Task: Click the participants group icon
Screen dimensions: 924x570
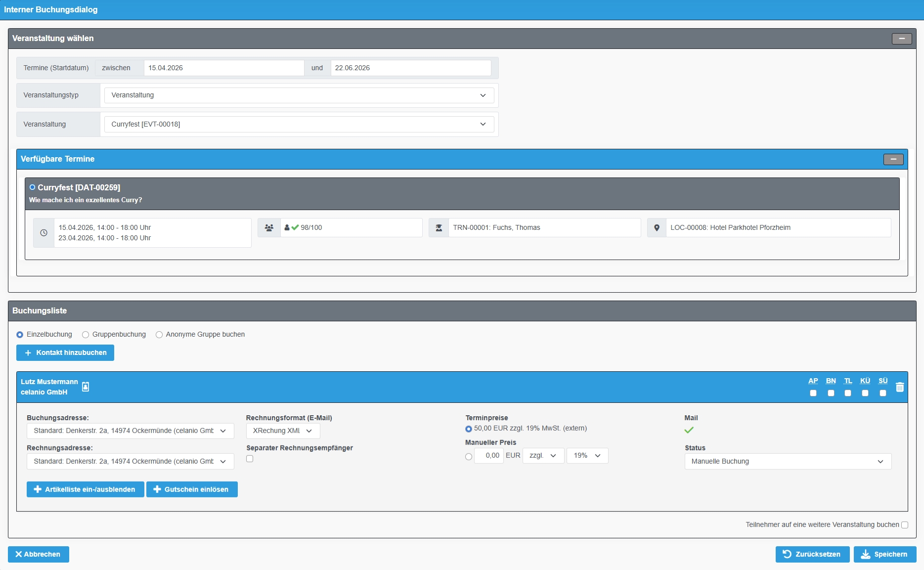Action: [269, 228]
